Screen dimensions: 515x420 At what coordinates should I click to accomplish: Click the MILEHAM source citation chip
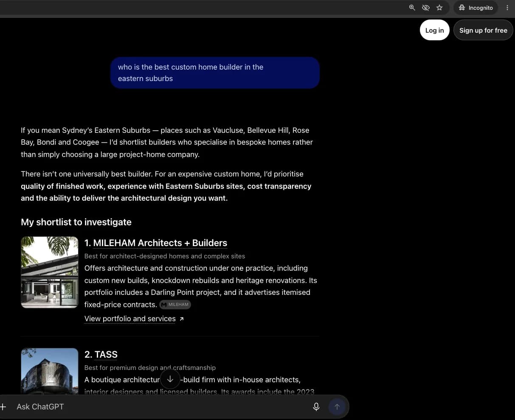click(x=175, y=305)
